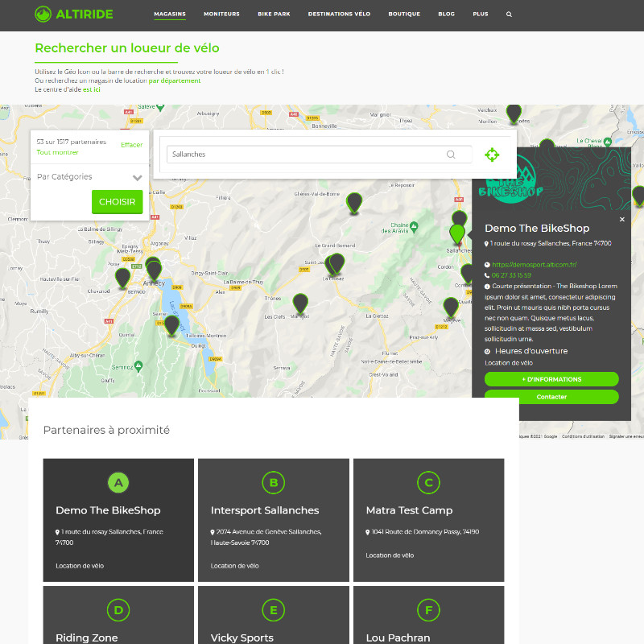Click the Semnoz park marker on the map
The width and height of the screenshot is (644, 644).
click(138, 365)
